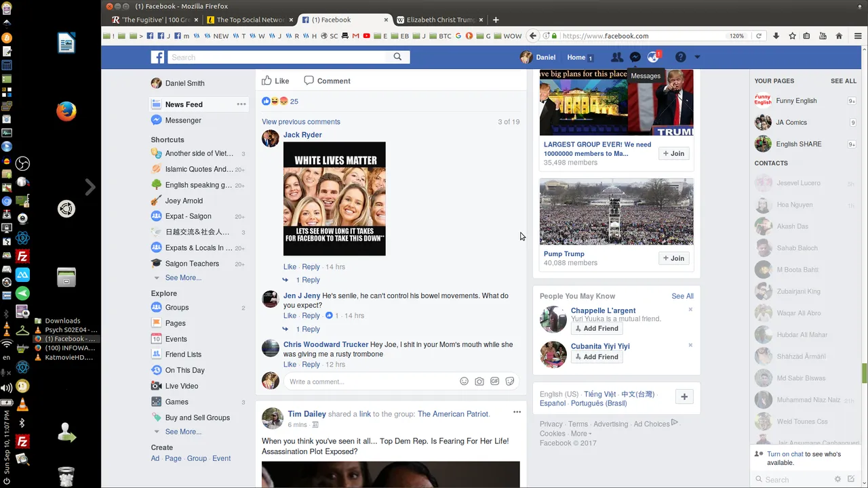
Task: Open Tim Dailey post options ellipsis
Action: tap(517, 412)
